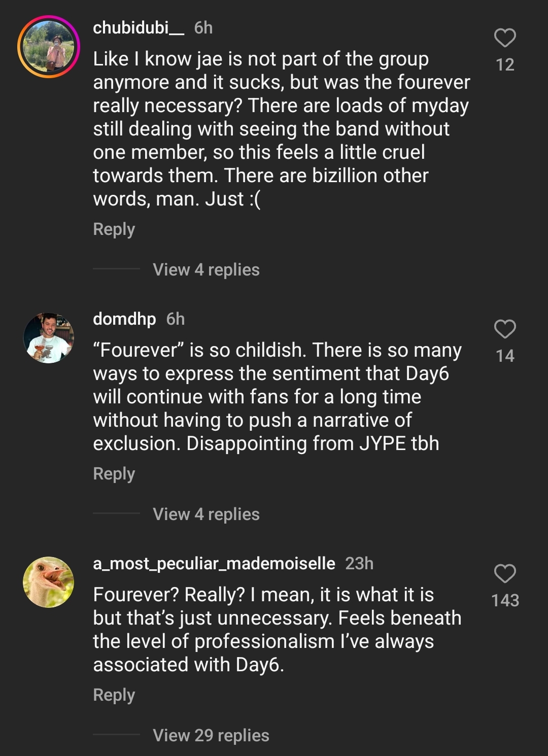Tap the 23h timestamp on the last comment
This screenshot has height=756, width=548.
(359, 564)
